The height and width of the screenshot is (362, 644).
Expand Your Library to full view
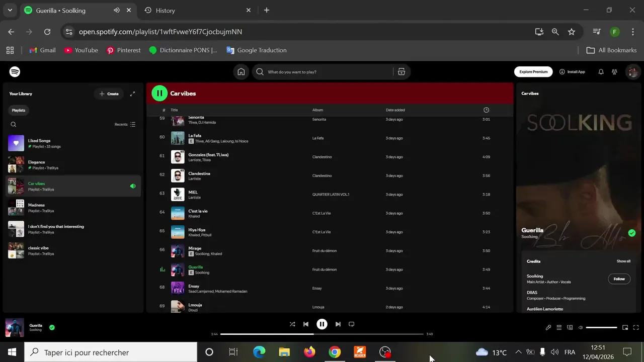point(132,94)
